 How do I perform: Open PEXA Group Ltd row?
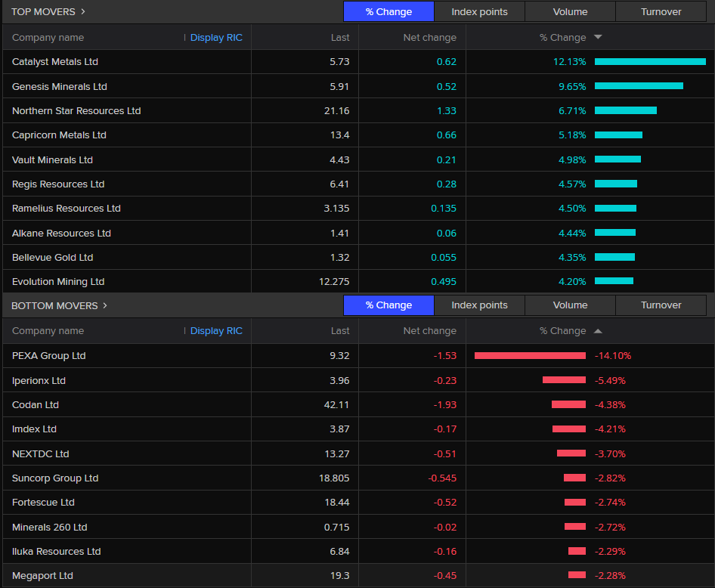[x=358, y=355]
